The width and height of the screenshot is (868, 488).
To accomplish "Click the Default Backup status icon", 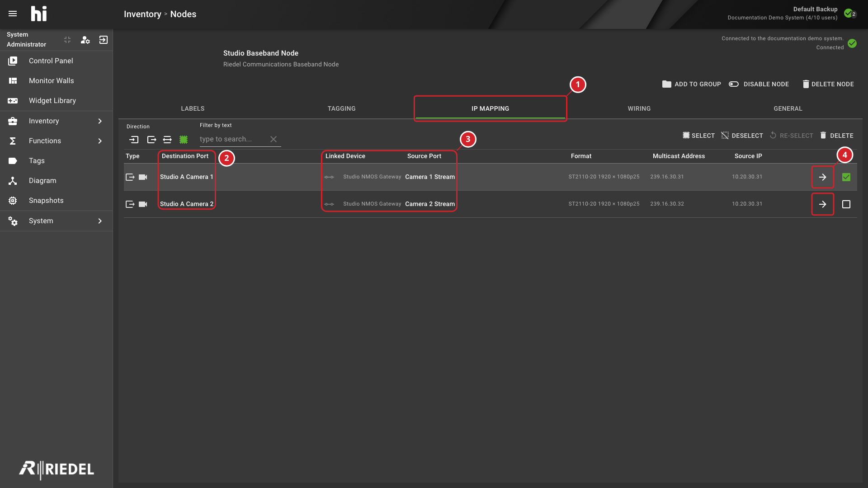I will coord(849,13).
